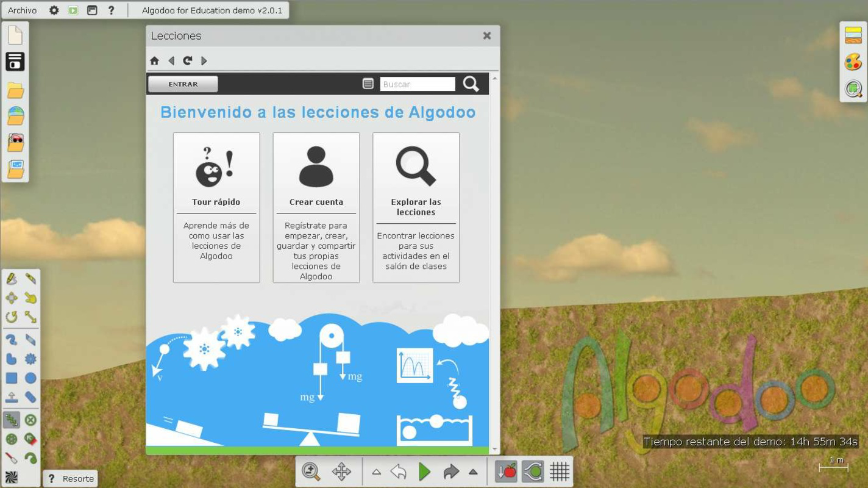This screenshot has width=868, height=488.
Task: Create a new scene with blank page icon
Action: click(x=15, y=35)
